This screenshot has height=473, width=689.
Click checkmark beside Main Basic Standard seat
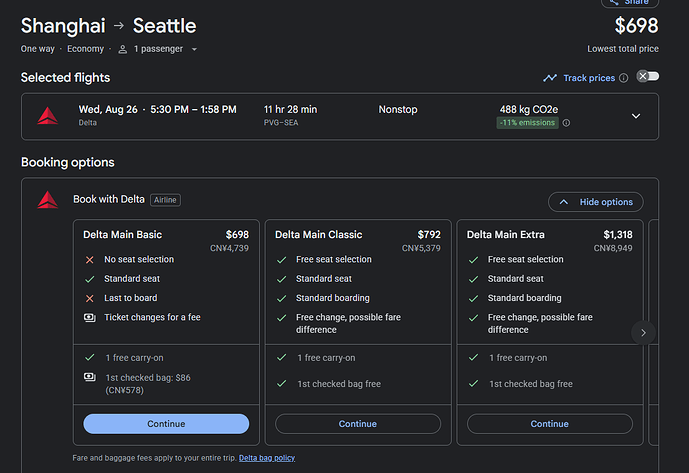(90, 279)
